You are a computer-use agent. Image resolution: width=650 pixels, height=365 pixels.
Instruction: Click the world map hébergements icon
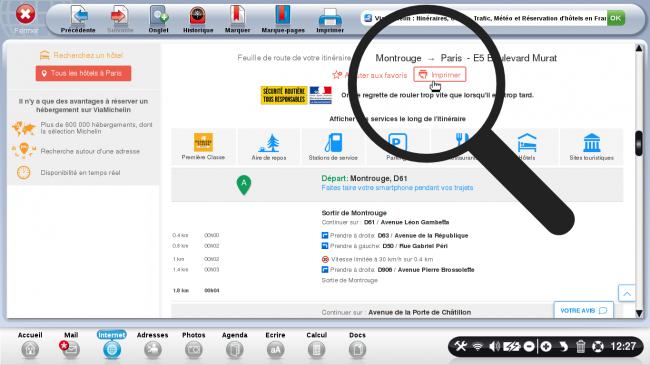(24, 129)
